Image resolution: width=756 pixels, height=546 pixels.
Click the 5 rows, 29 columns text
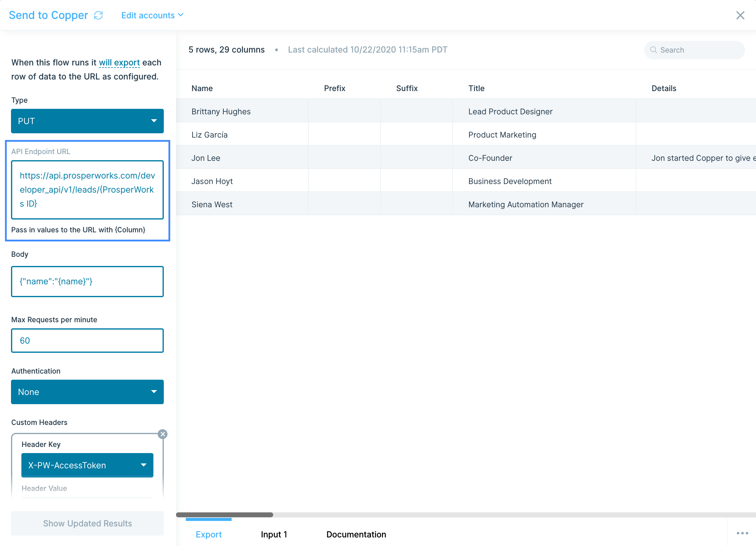[227, 50]
